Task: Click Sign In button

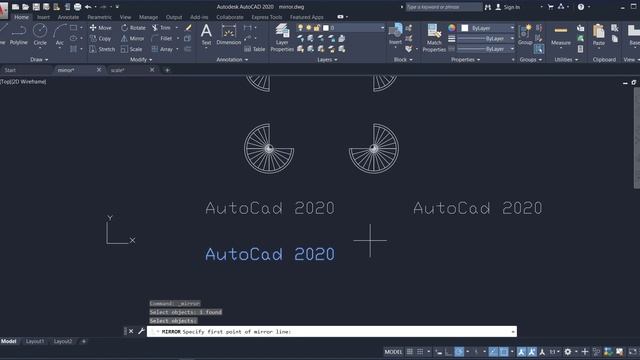Action: pyautogui.click(x=508, y=7)
